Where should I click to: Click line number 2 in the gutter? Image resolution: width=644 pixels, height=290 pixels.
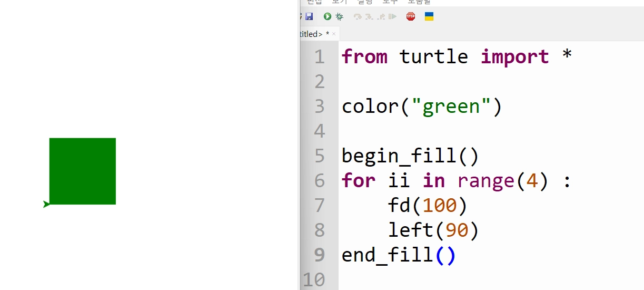pos(320,82)
